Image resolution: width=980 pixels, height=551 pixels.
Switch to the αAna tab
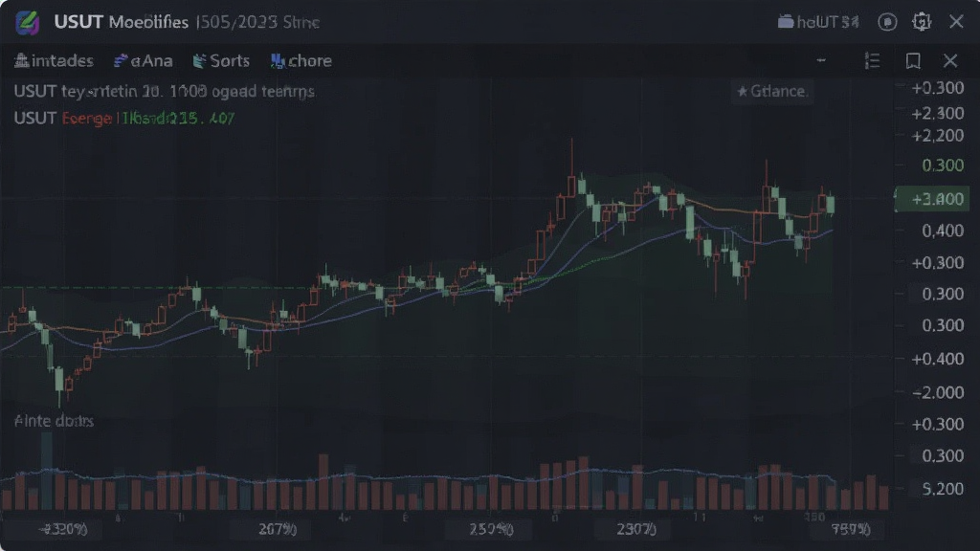coord(144,60)
